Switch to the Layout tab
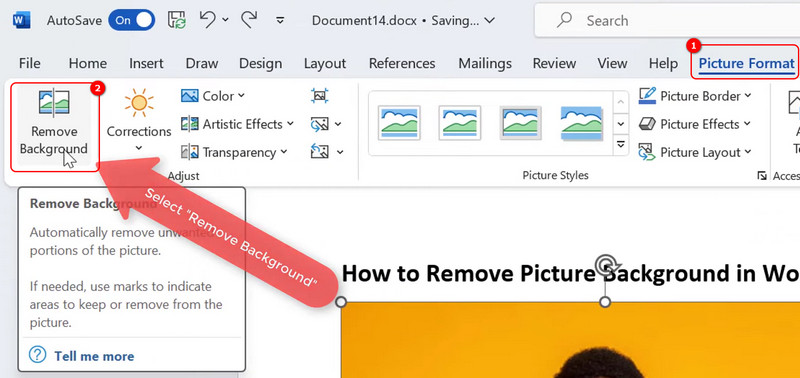This screenshot has width=800, height=378. pos(325,63)
